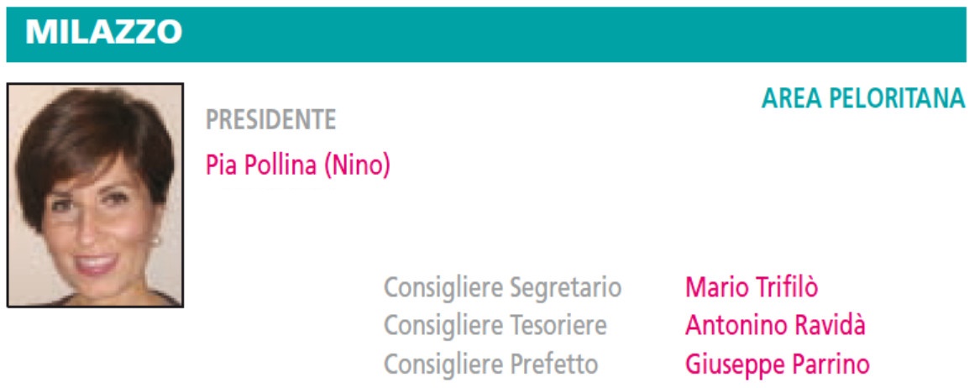Click the name Giuseppe Parrino

pyautogui.click(x=777, y=364)
